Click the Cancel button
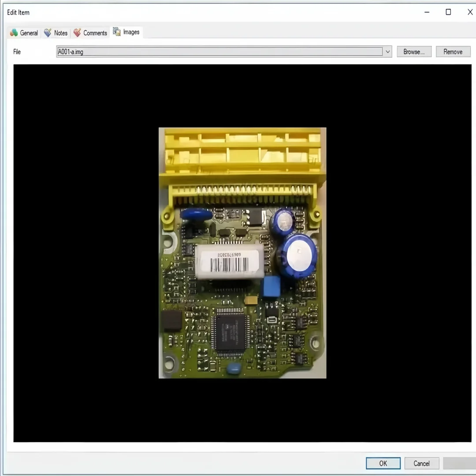The height and width of the screenshot is (476, 476). [x=422, y=463]
